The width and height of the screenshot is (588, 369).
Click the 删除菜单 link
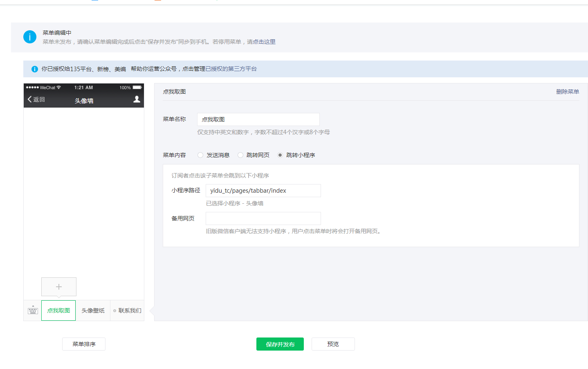pyautogui.click(x=568, y=92)
